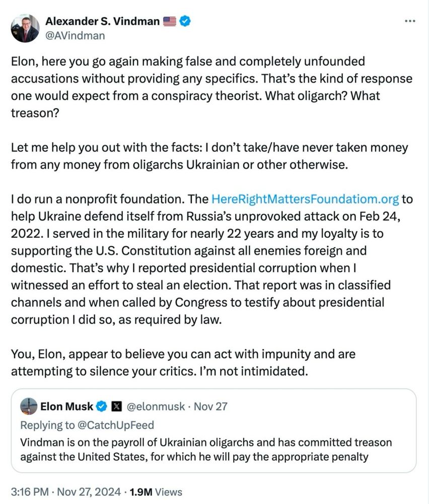
Task: Click the US flag emoji beside Vindman's name
Action: tap(170, 21)
